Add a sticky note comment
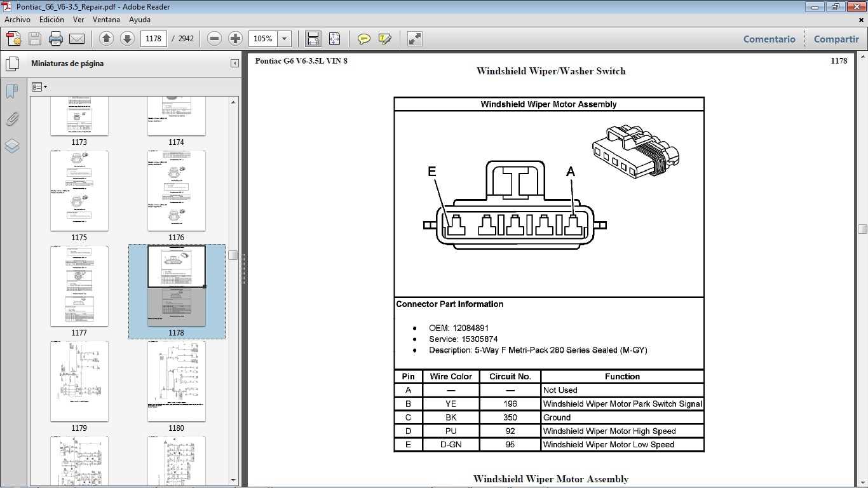This screenshot has height=488, width=868. pos(364,39)
